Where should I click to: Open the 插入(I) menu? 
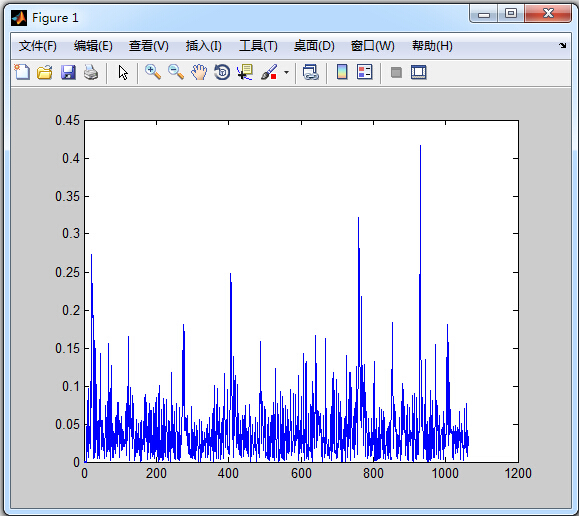pos(203,46)
